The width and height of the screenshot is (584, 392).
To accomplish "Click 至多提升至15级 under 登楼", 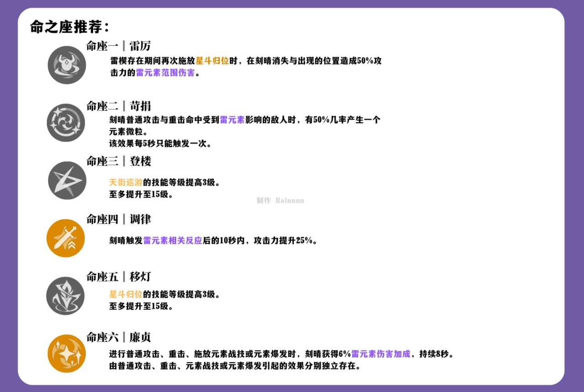I will click(x=141, y=194).
